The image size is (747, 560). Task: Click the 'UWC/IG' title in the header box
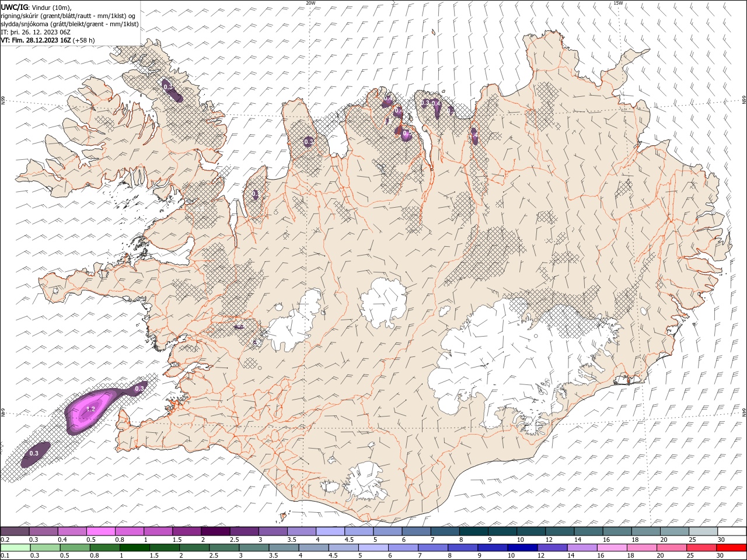tap(14, 6)
